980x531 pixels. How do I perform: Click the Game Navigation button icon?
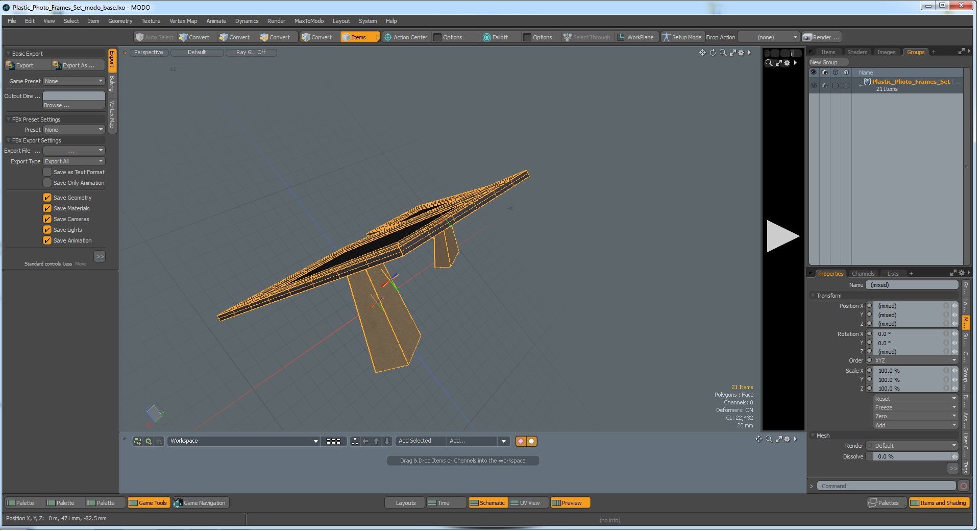(x=178, y=503)
